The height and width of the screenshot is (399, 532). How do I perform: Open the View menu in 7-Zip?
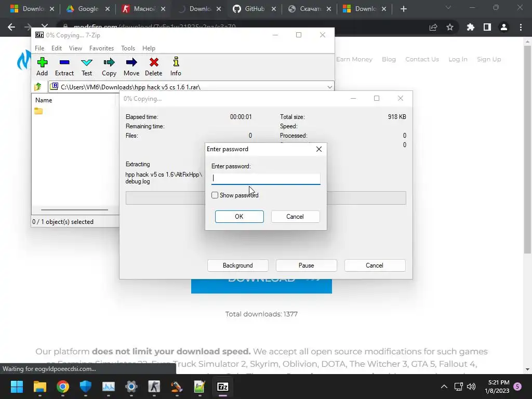[75, 48]
